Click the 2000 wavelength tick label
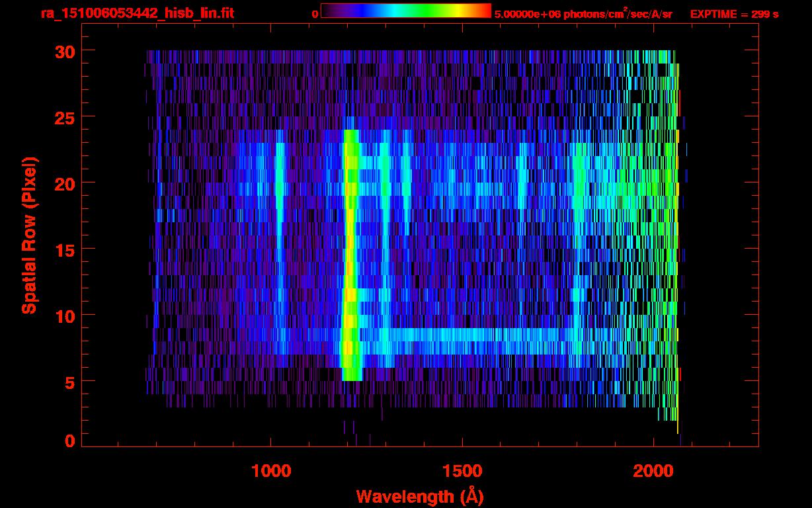The image size is (812, 508). [653, 471]
